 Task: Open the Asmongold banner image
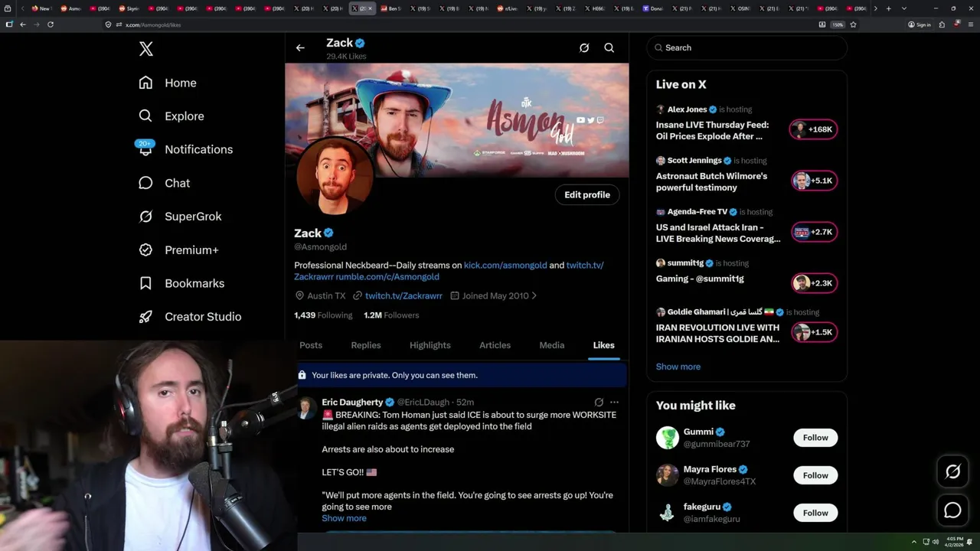(x=457, y=120)
